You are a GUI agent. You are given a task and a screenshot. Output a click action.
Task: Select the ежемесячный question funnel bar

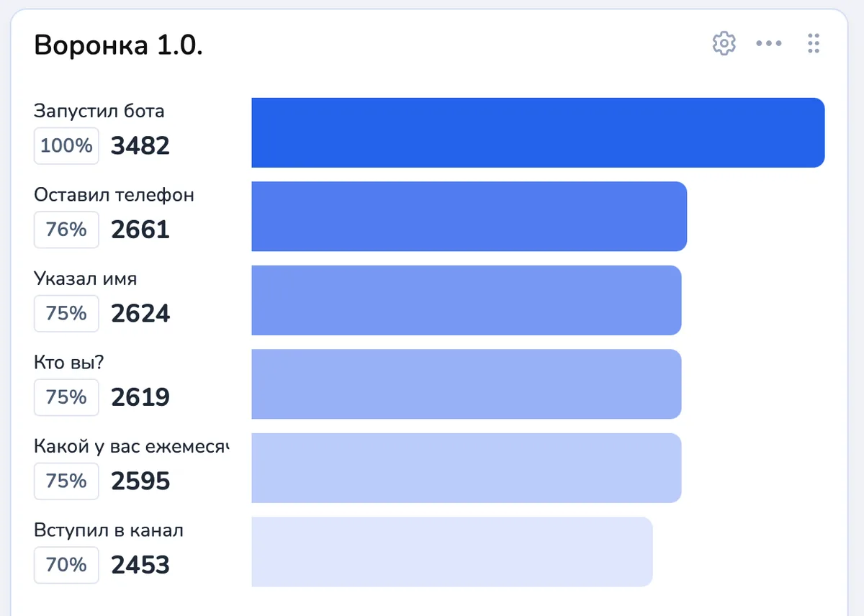tap(466, 468)
